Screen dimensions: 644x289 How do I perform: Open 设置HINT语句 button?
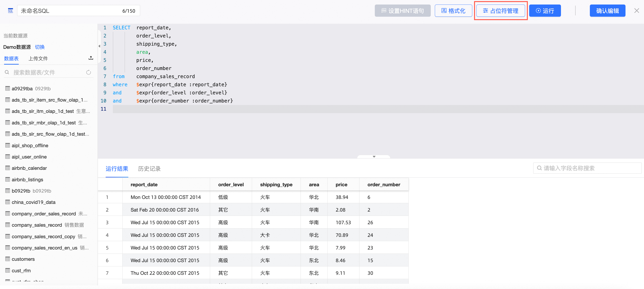403,11
